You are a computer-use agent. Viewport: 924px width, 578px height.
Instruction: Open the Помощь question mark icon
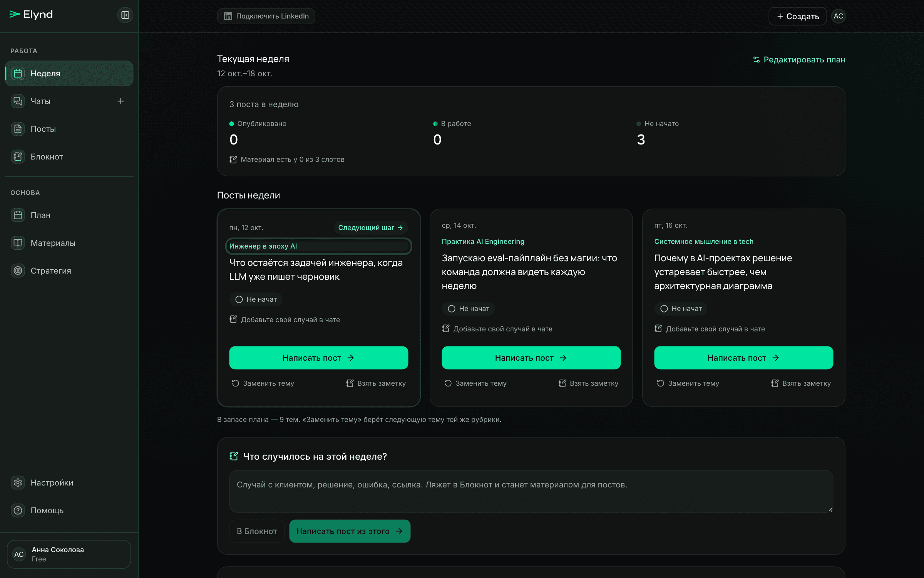click(18, 510)
